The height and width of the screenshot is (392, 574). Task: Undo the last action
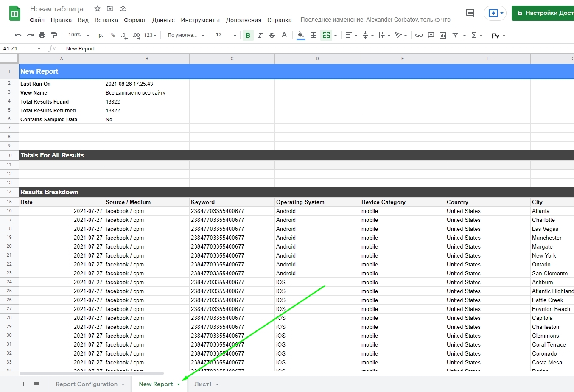pos(18,35)
